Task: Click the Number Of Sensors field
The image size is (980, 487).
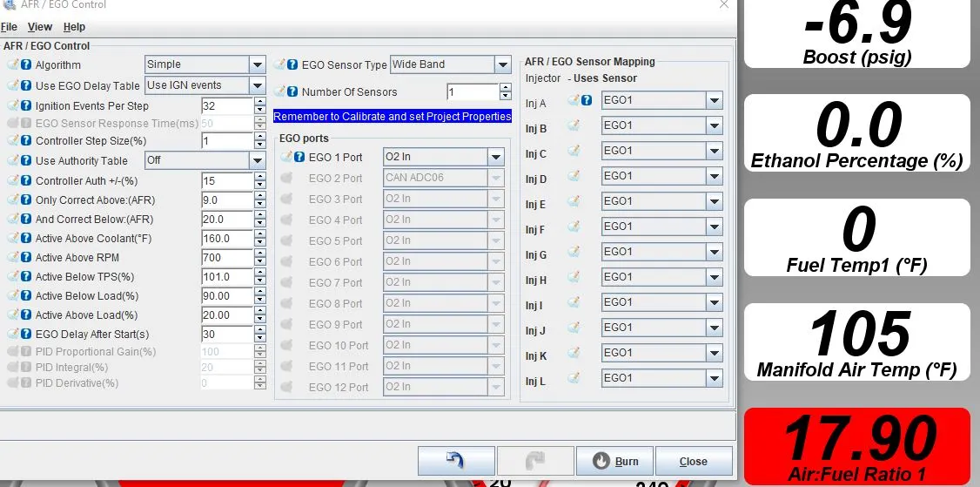Action: [473, 92]
